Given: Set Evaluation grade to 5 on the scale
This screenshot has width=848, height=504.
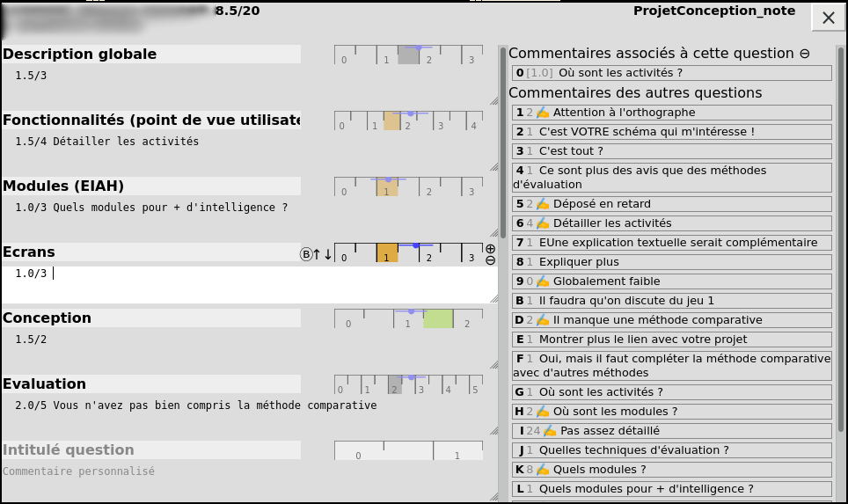Looking at the screenshot, I should click(x=475, y=386).
